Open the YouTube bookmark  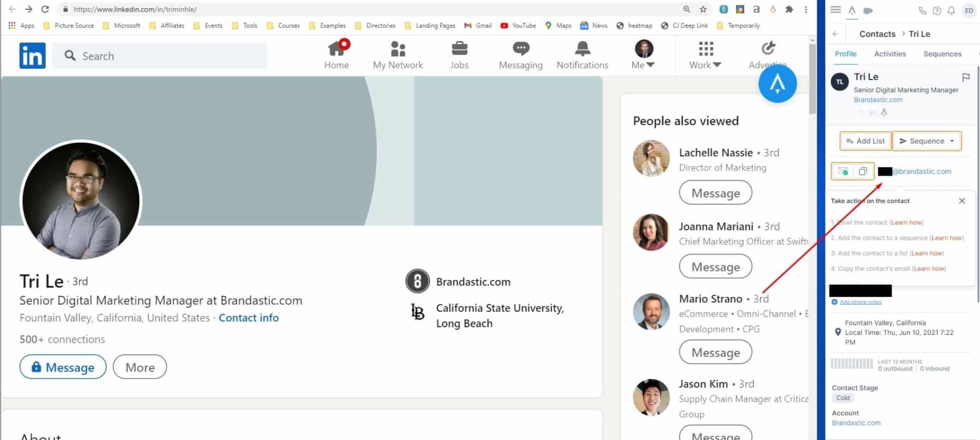click(518, 26)
